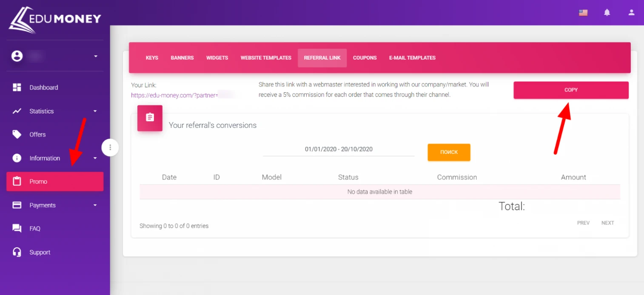Select the Promo menu item
The height and width of the screenshot is (295, 644).
coord(55,182)
